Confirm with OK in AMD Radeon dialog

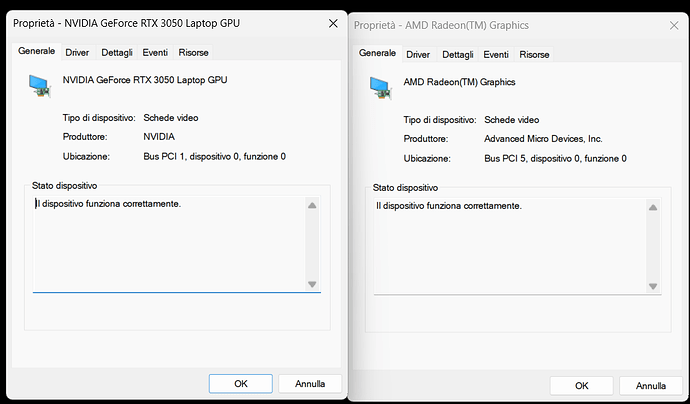(x=581, y=385)
